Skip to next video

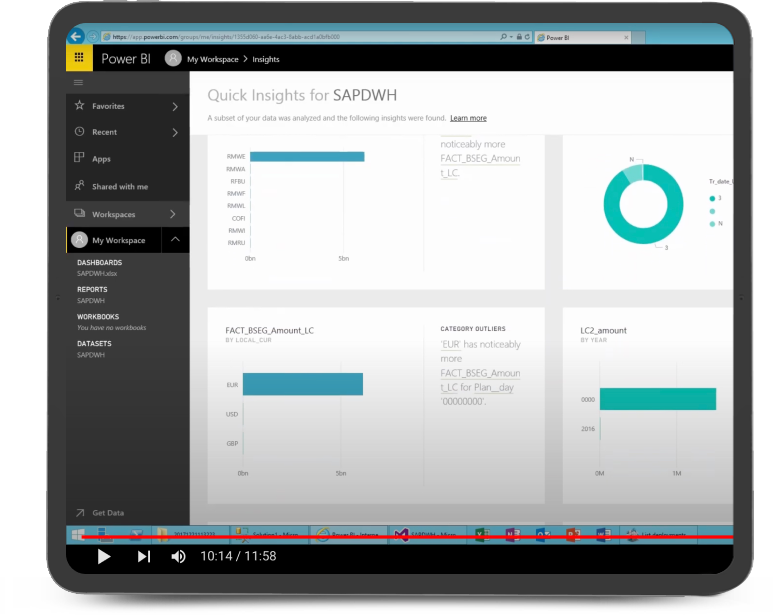143,556
